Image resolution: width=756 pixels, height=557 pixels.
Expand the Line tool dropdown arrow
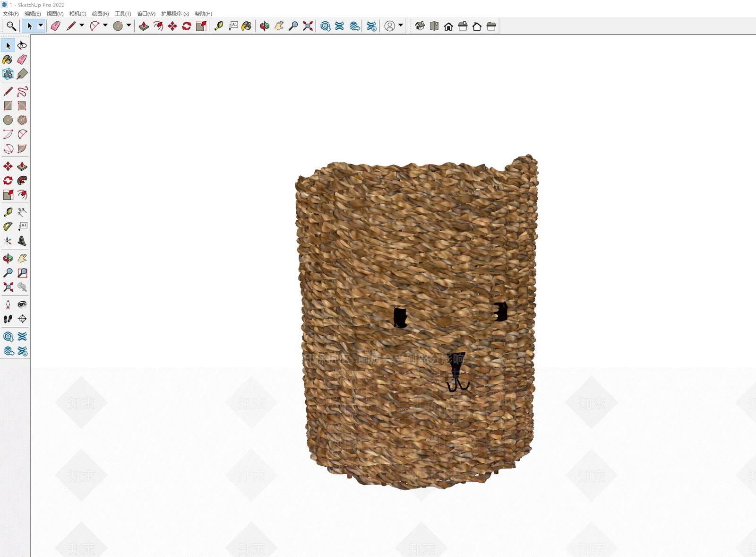[82, 26]
